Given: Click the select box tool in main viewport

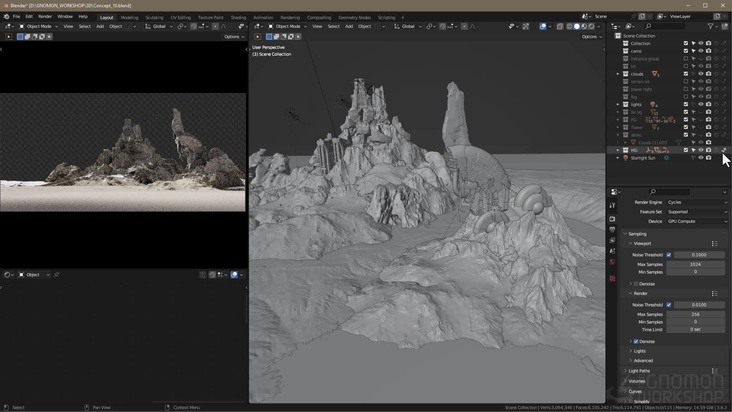Looking at the screenshot, I should (269, 36).
